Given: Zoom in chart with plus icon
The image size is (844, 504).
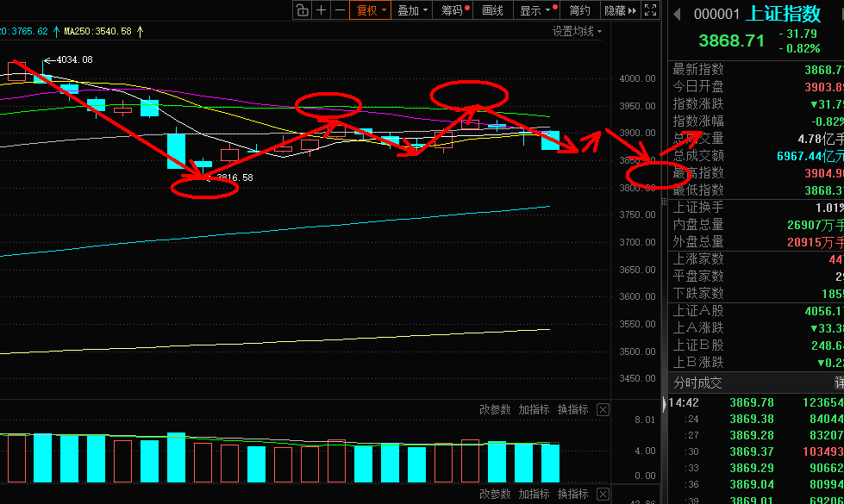Looking at the screenshot, I should click(322, 10).
